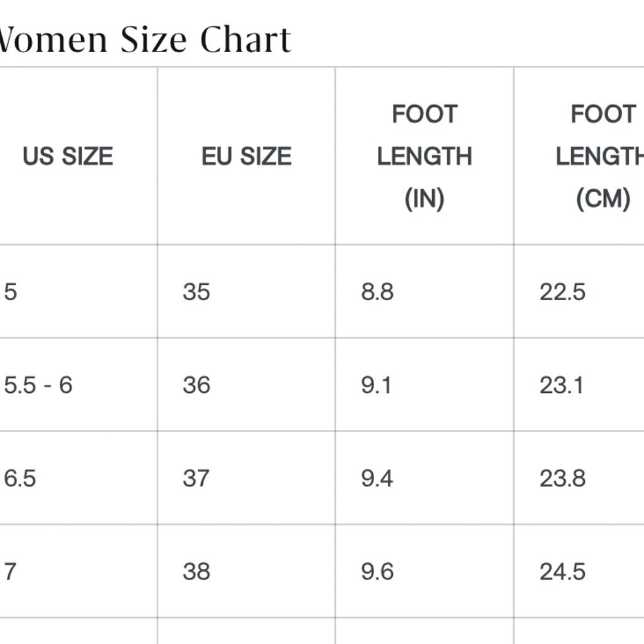Click the 23.1 cm cell
The height and width of the screenshot is (644, 644).
click(579, 385)
